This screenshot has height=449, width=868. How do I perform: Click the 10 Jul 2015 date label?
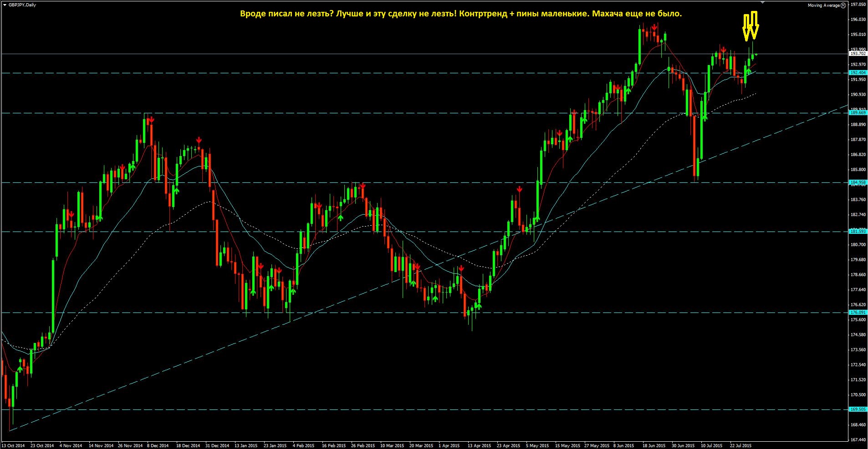(x=712, y=446)
